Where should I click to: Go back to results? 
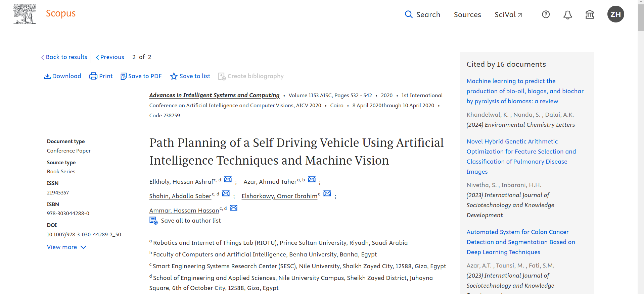(64, 57)
